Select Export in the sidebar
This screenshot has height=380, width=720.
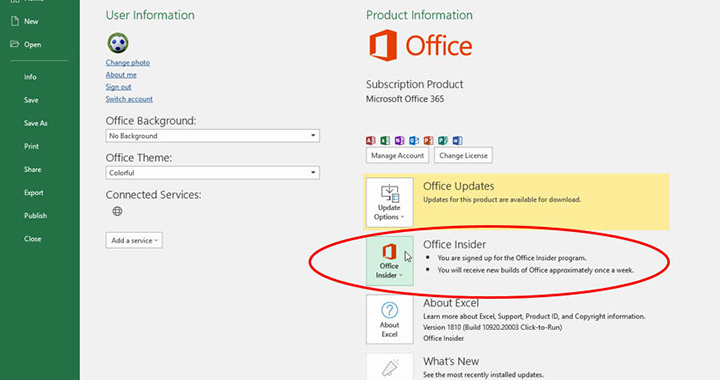(x=34, y=192)
